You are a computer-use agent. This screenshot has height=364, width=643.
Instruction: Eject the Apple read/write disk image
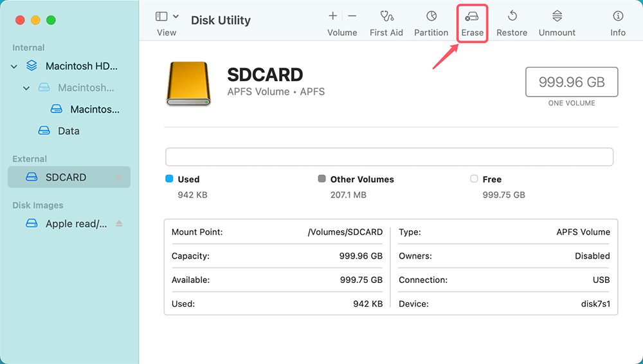[118, 224]
